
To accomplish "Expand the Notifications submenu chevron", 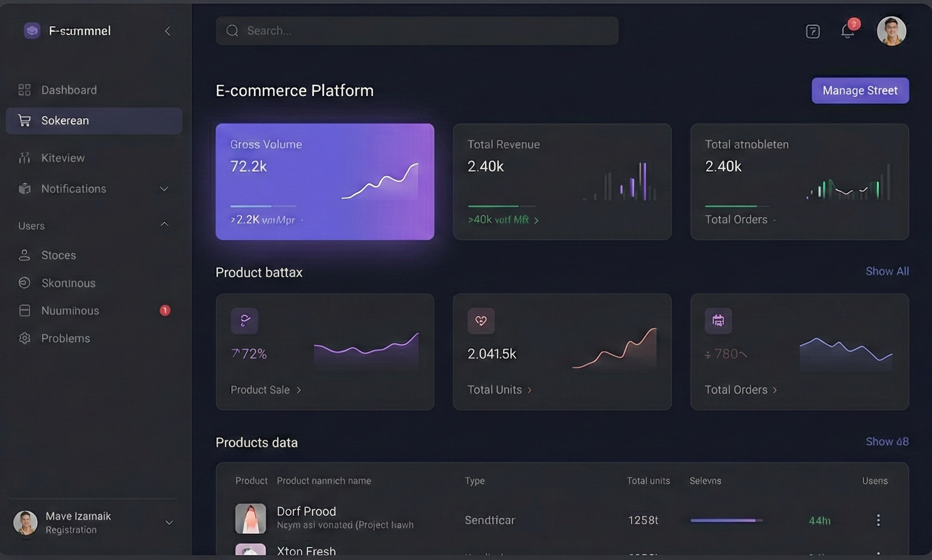I will pos(164,189).
